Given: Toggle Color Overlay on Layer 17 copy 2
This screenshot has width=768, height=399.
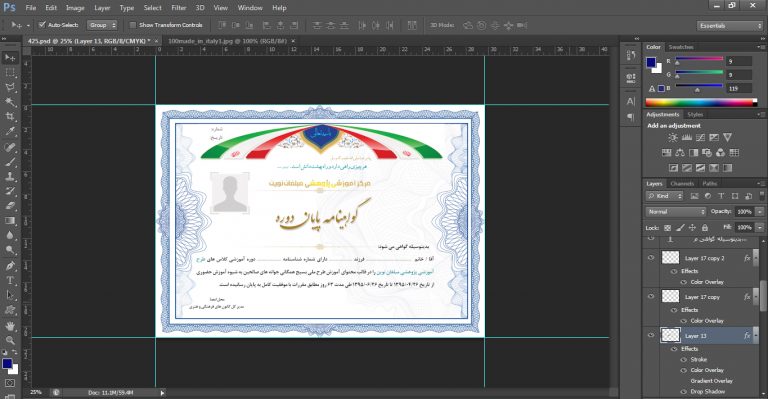Looking at the screenshot, I should tap(684, 282).
